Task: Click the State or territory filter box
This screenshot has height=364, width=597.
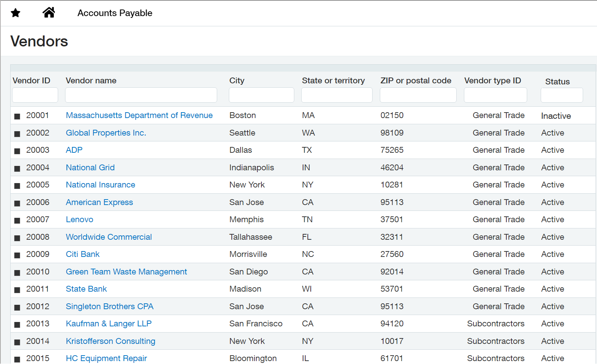Action: pos(337,95)
